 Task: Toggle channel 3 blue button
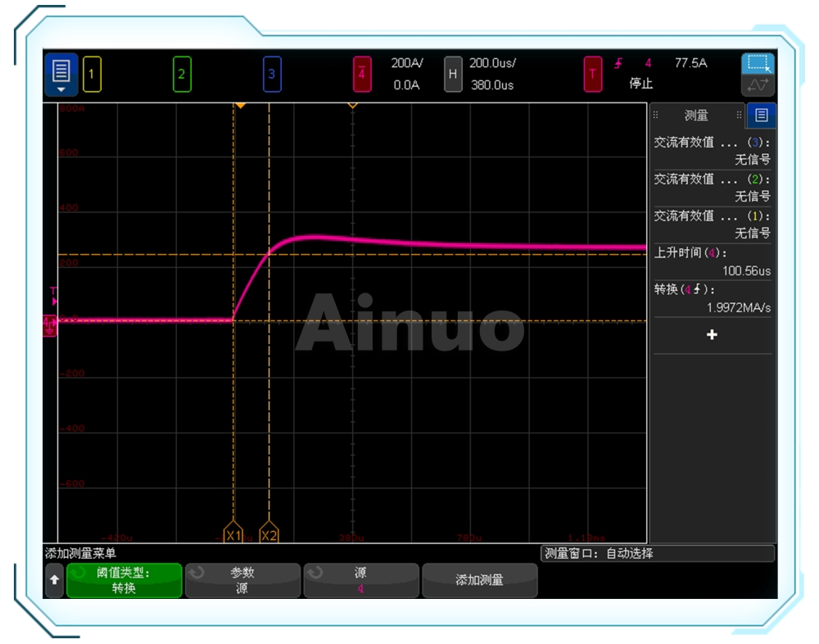pos(272,75)
